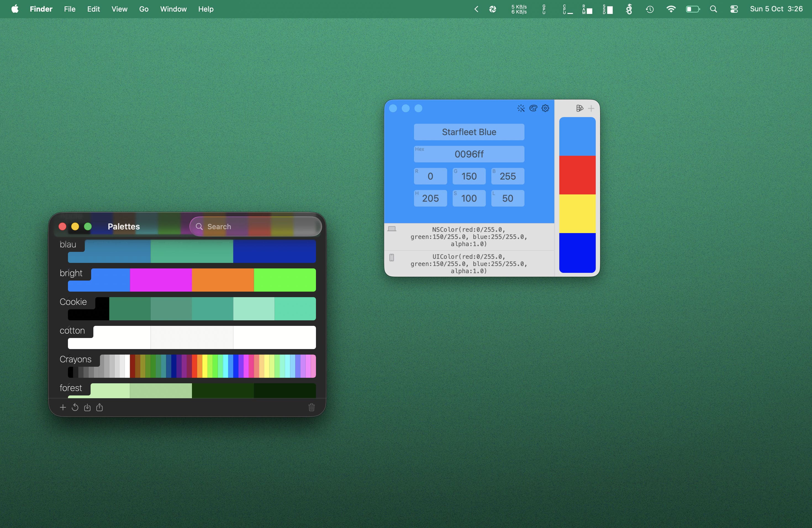Image resolution: width=812 pixels, height=528 pixels.
Task: Open the Control Center toggles in the menu bar
Action: 734,9
